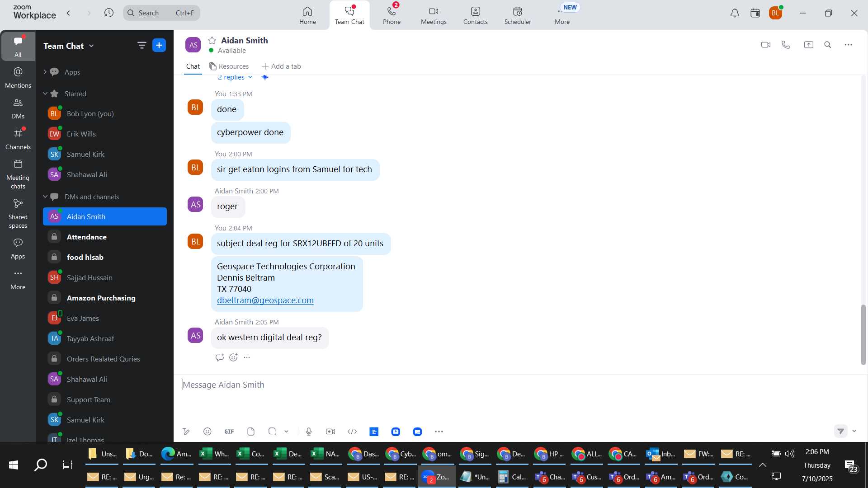Select the All chats sidebar icon
The image size is (868, 488).
point(18,47)
